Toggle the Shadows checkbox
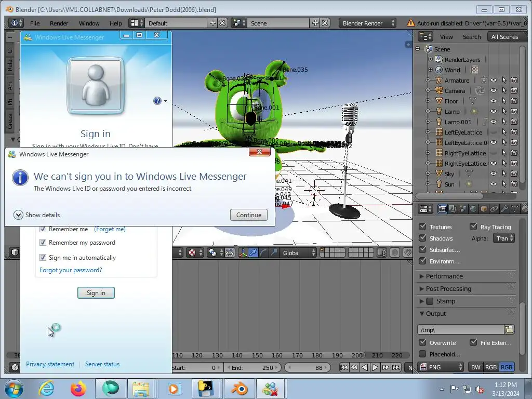532x399 pixels. pyautogui.click(x=422, y=238)
